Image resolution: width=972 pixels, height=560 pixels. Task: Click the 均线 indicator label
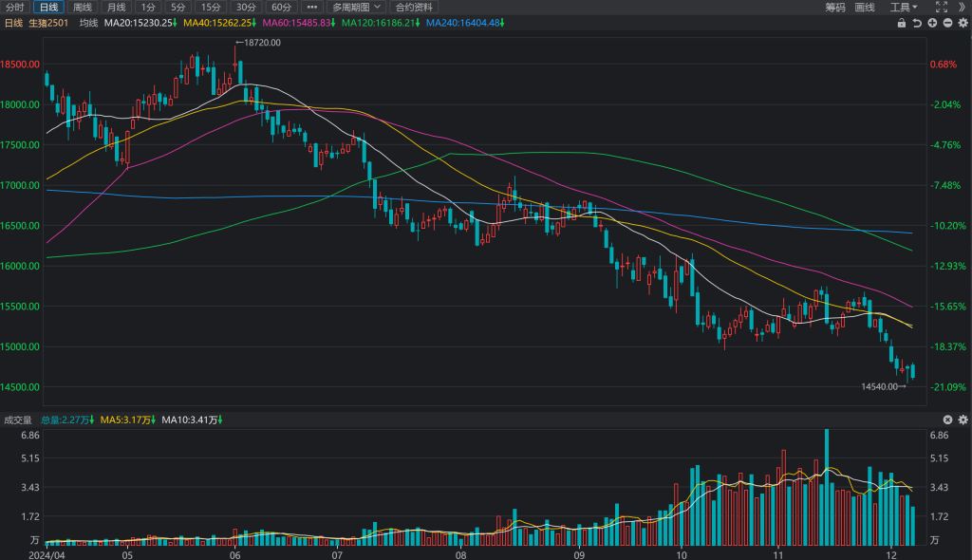88,23
